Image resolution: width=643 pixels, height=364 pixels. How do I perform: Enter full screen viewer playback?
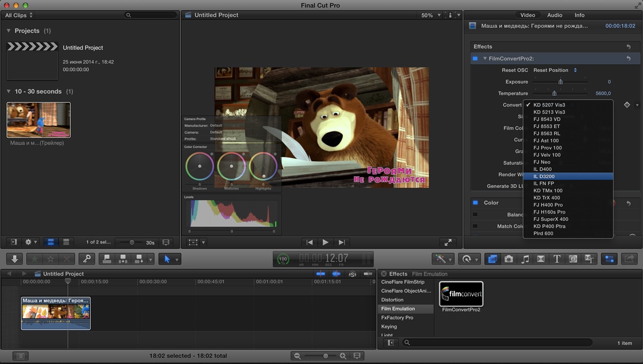(448, 242)
